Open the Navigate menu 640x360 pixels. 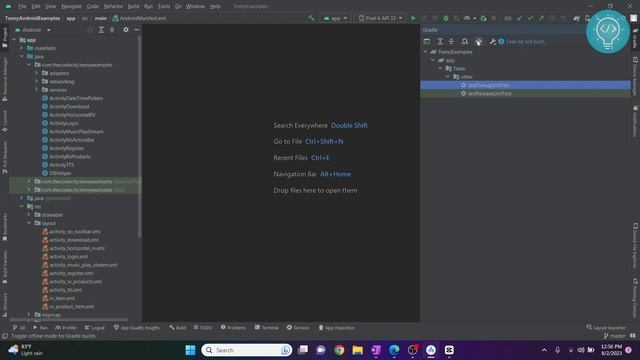click(71, 7)
